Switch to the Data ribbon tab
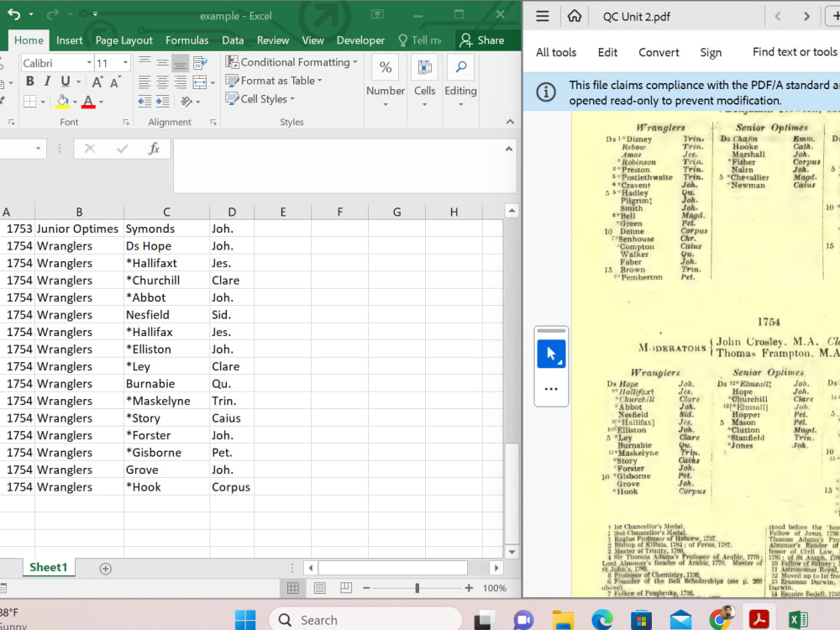 (x=233, y=40)
